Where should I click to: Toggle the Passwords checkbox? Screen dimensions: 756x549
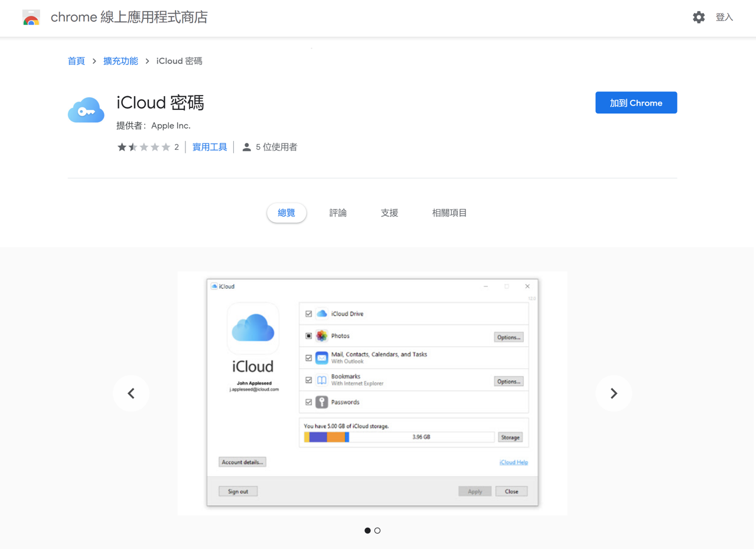pyautogui.click(x=308, y=402)
